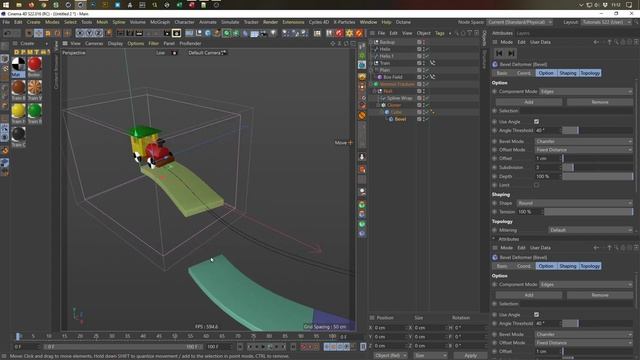Go to next attribute history arrow
The width and height of the screenshot is (640, 360).
point(511,53)
